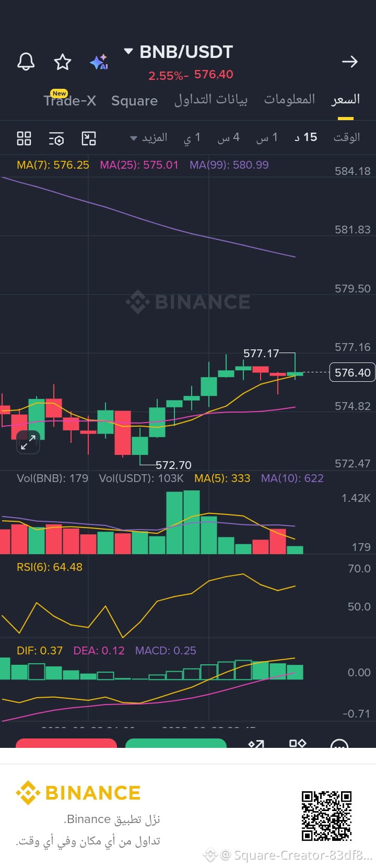The width and height of the screenshot is (376, 868).
Task: Tap the DEA: 0.12 label
Action: [x=99, y=650]
